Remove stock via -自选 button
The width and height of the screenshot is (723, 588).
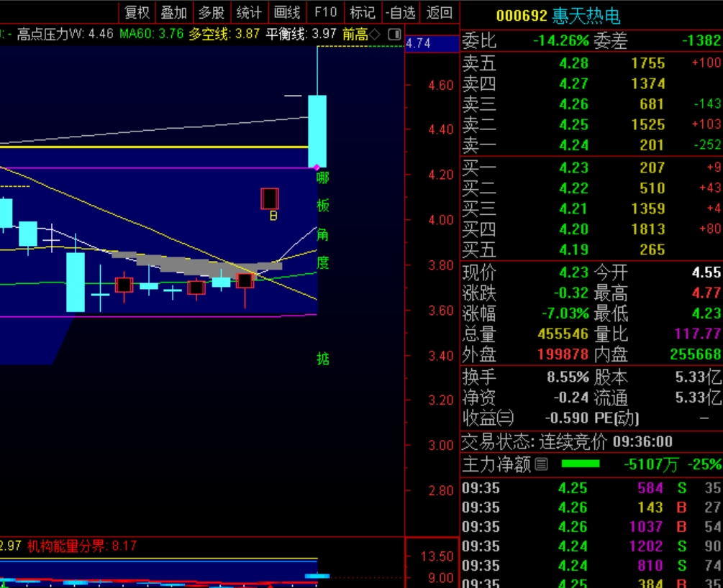point(400,12)
